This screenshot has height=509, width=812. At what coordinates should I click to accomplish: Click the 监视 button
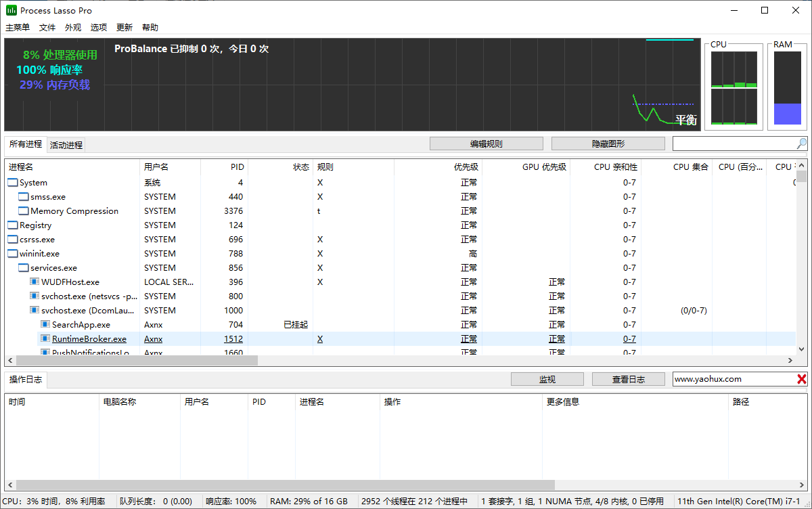[x=547, y=379]
